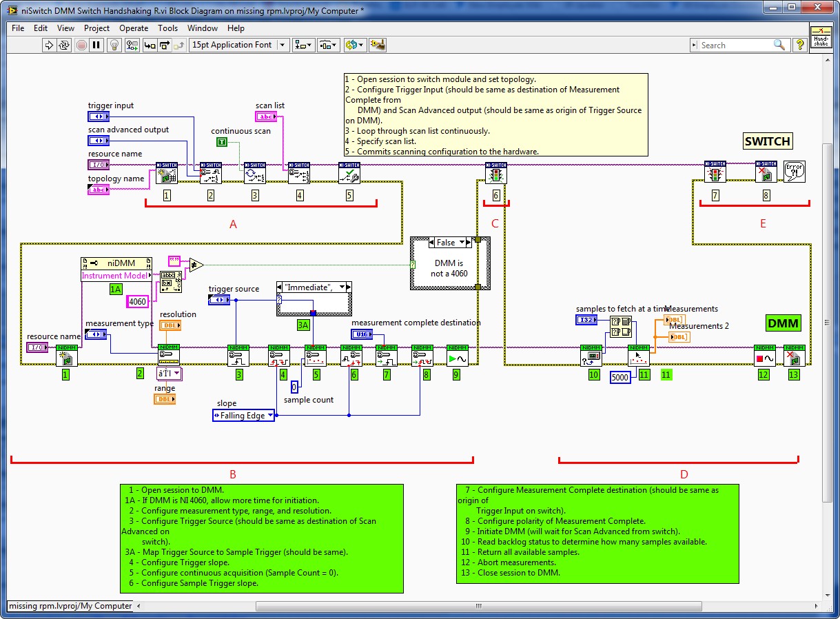
Task: Select niSwitch Initiate Scan node above label 6
Action: coord(495,173)
